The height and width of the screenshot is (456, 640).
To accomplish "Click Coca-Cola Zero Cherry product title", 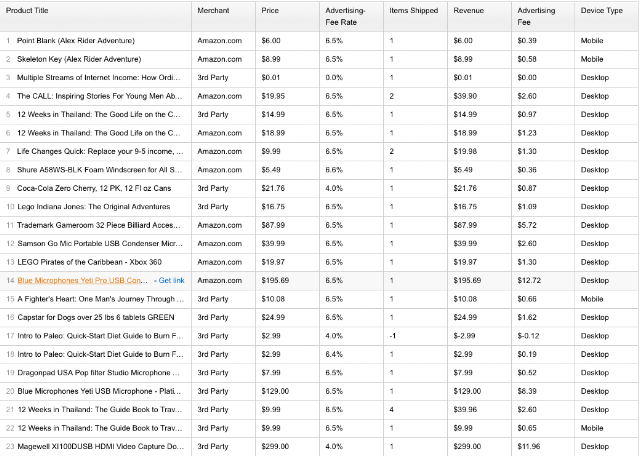I will 94,189.
